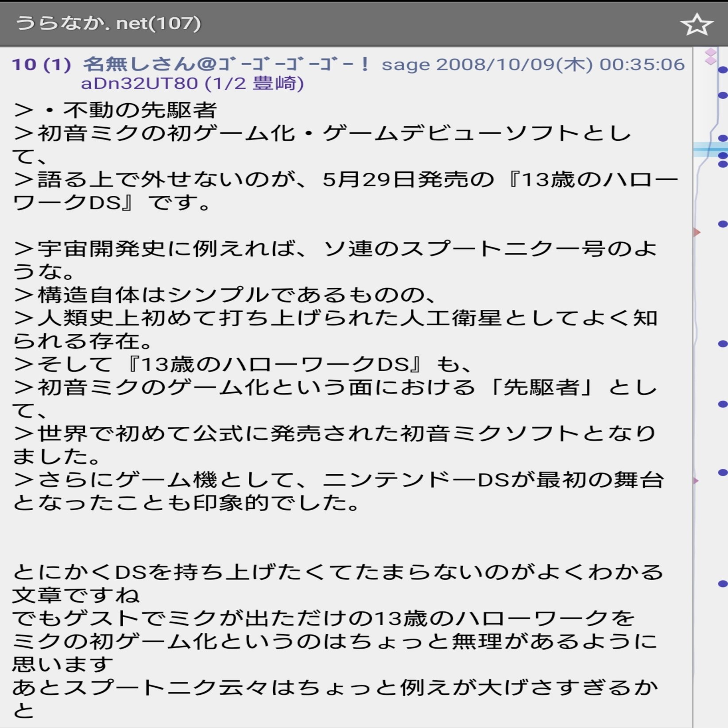This screenshot has width=728, height=728.
Task: Open poster ID "aDn32UT80 (1/2 豊崎)"
Action: (192, 83)
